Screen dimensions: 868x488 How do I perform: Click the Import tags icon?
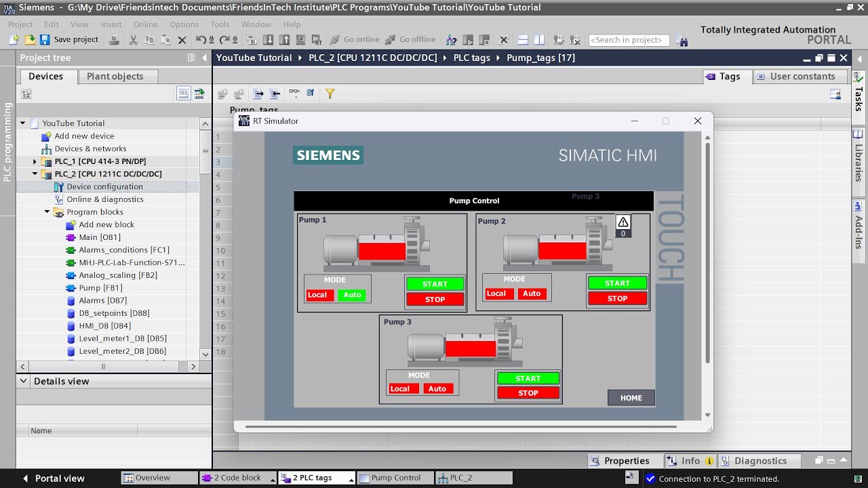pyautogui.click(x=275, y=94)
